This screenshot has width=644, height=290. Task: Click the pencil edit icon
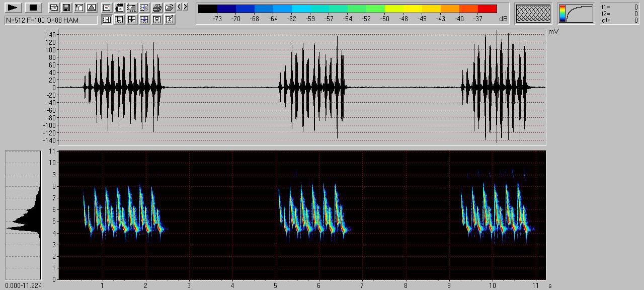tap(170, 20)
